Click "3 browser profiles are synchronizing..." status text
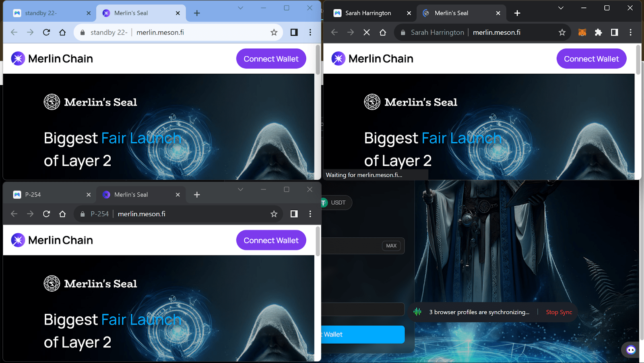The width and height of the screenshot is (644, 363). pyautogui.click(x=479, y=312)
